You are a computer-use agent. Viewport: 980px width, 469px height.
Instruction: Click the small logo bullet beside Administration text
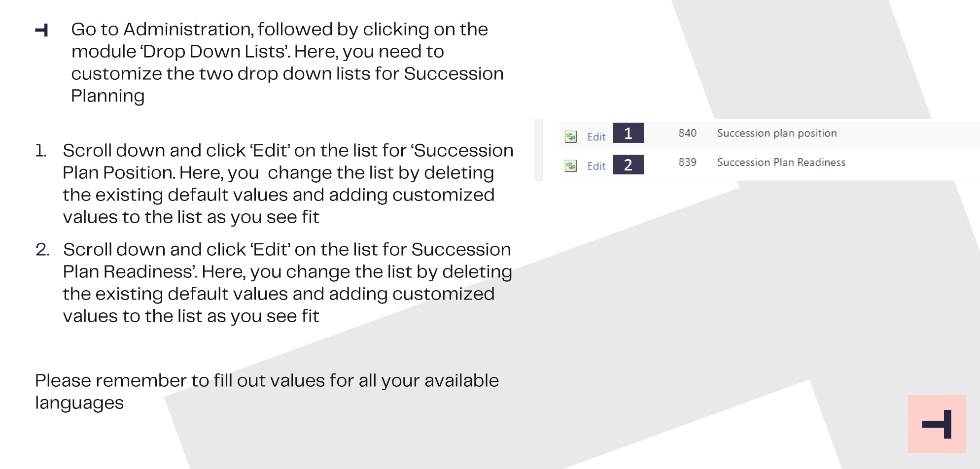(42, 30)
